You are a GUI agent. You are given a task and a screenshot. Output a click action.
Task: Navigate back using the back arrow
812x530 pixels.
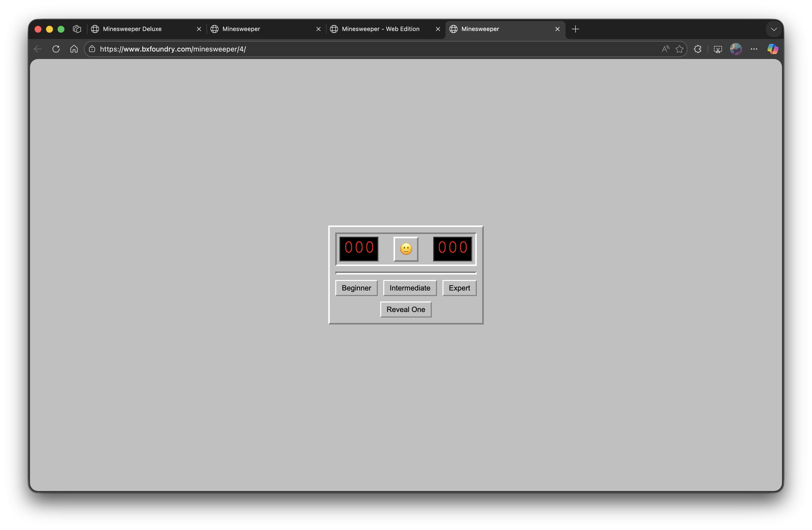37,49
